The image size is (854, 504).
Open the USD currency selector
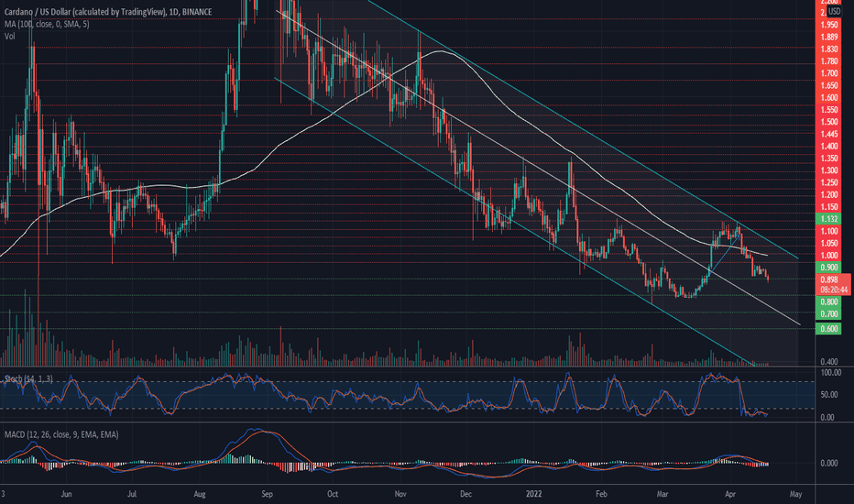(834, 11)
